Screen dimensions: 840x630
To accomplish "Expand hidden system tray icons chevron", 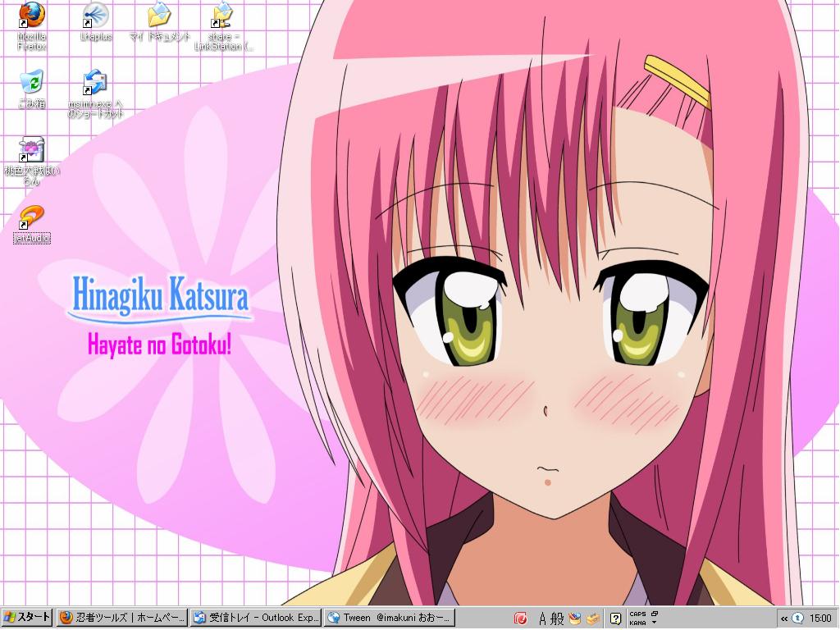I will pyautogui.click(x=784, y=619).
